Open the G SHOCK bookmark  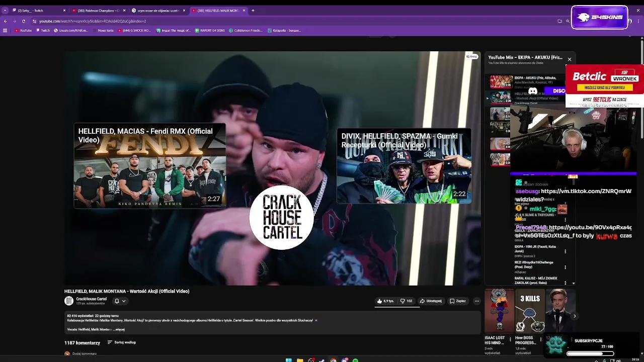pyautogui.click(x=134, y=31)
